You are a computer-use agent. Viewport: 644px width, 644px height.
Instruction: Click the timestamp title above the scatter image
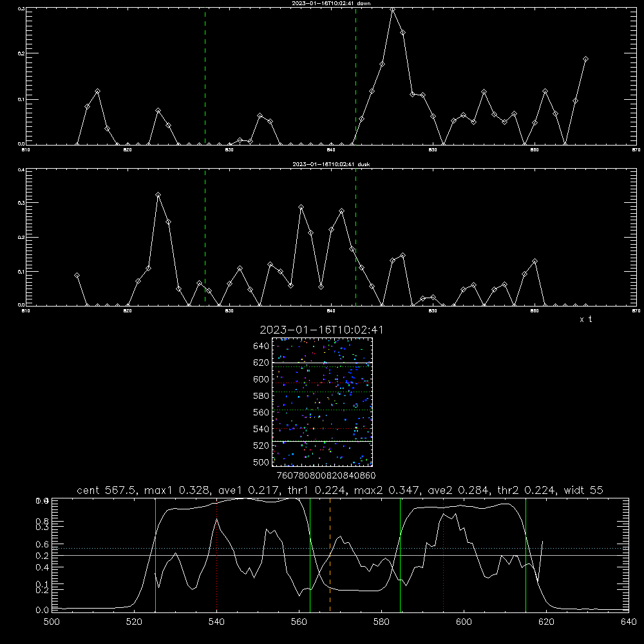[x=321, y=330]
